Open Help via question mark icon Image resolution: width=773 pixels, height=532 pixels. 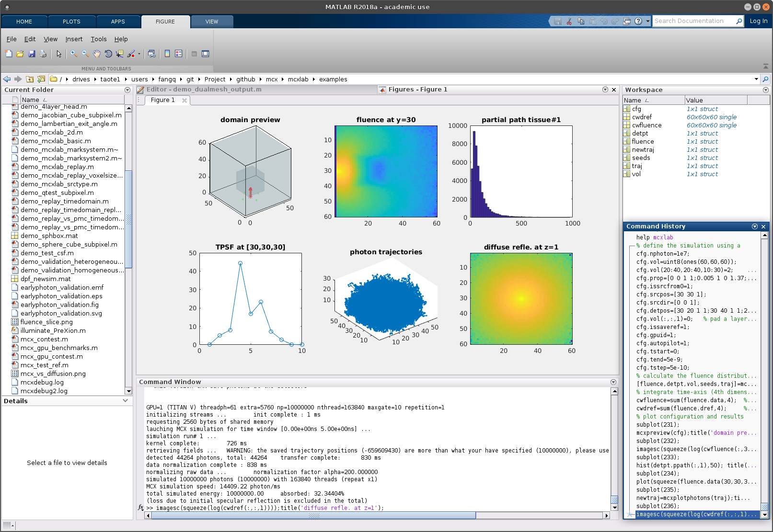pyautogui.click(x=638, y=21)
